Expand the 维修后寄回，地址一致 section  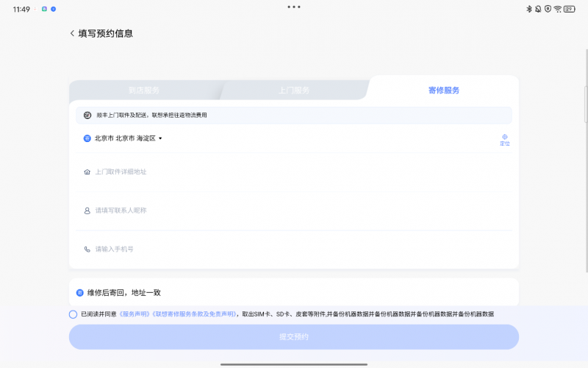click(x=294, y=292)
